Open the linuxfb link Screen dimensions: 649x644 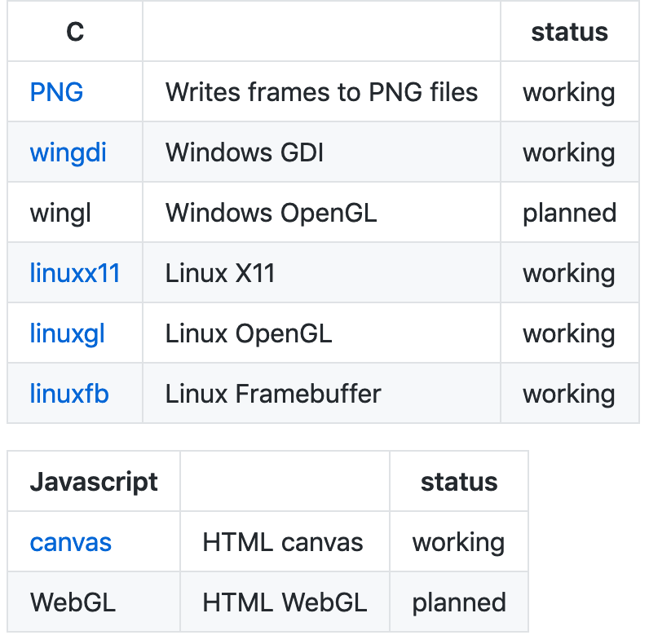69,394
